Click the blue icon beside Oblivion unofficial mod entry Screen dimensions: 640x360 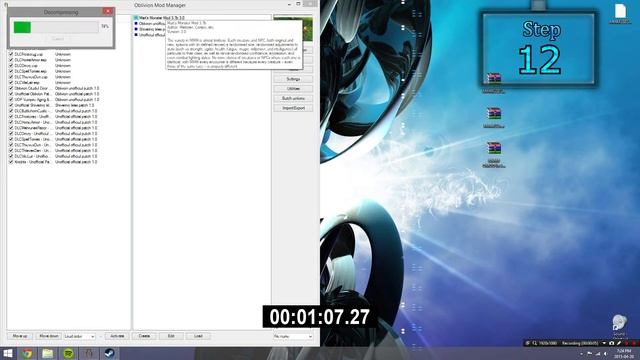coord(136,24)
